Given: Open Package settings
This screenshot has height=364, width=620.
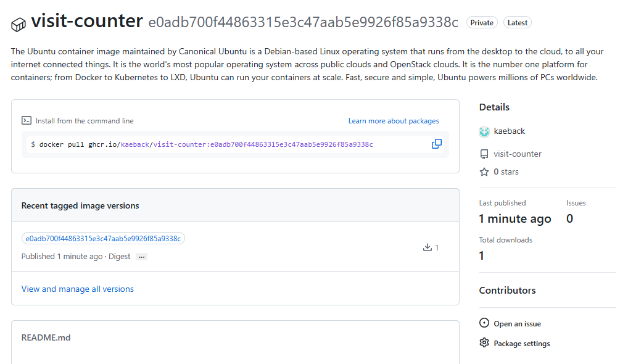Looking at the screenshot, I should tap(522, 344).
